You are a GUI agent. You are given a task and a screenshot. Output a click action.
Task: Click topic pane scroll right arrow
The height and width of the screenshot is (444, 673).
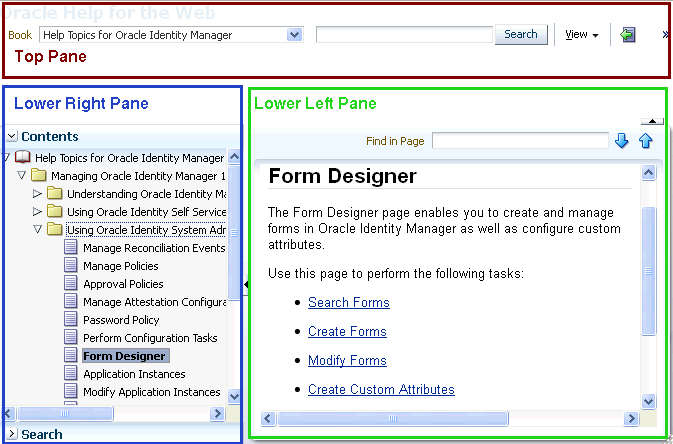631,418
